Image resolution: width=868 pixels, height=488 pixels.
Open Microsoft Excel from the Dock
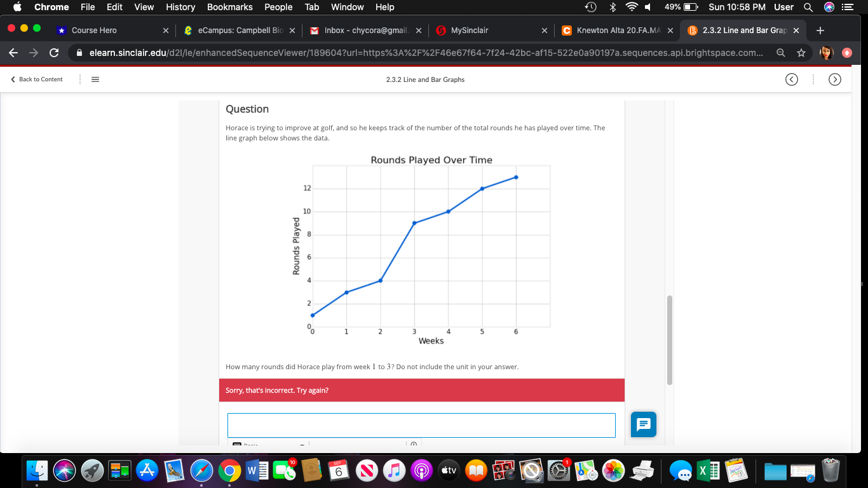coord(709,470)
